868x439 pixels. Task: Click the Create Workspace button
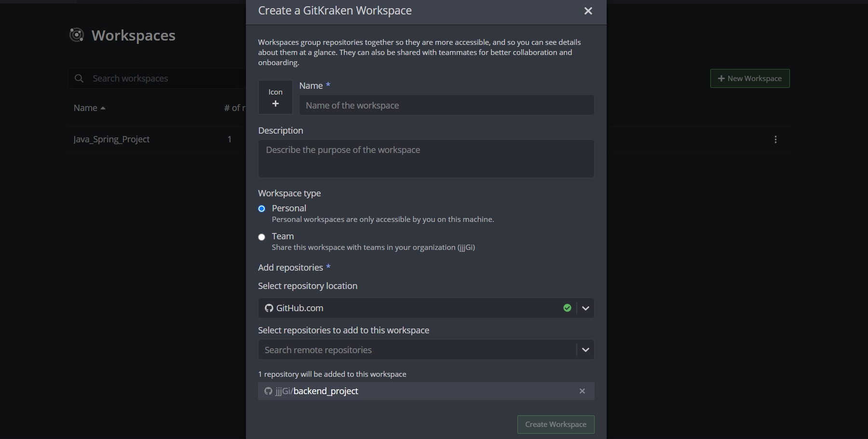tap(556, 425)
